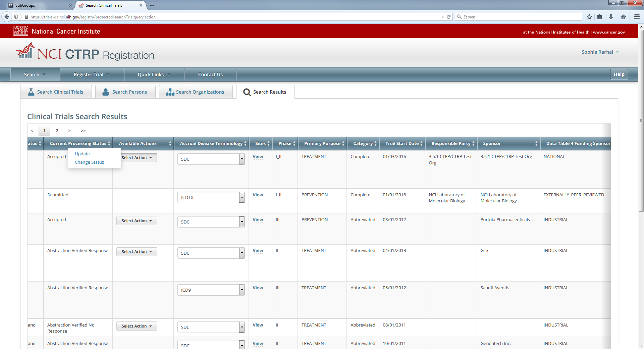Open a new browser tab
The height and width of the screenshot is (349, 644).
click(152, 5)
